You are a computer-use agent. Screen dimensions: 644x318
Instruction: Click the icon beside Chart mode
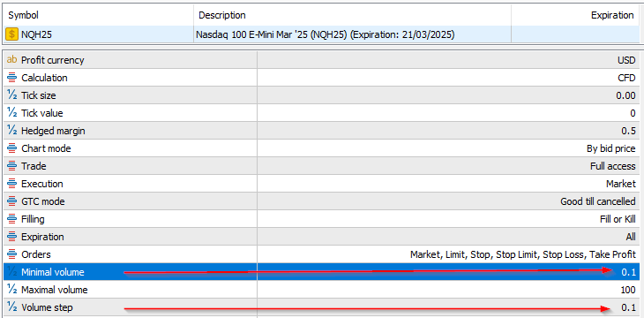(12, 148)
